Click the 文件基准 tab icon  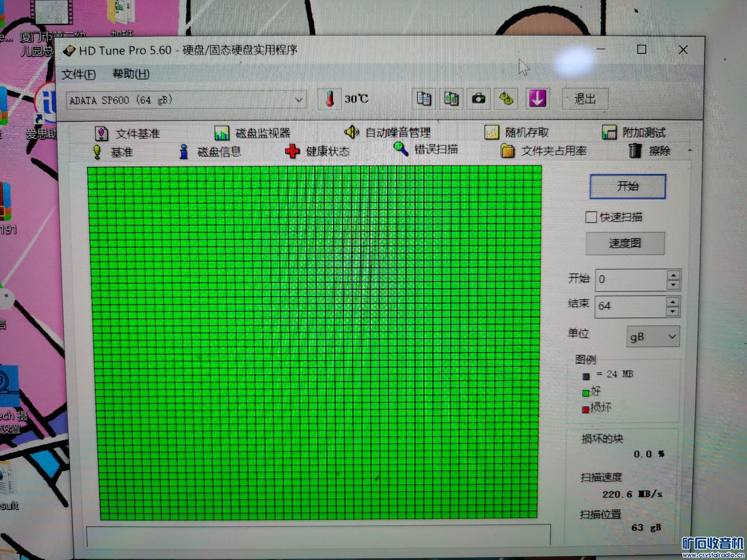pyautogui.click(x=102, y=133)
